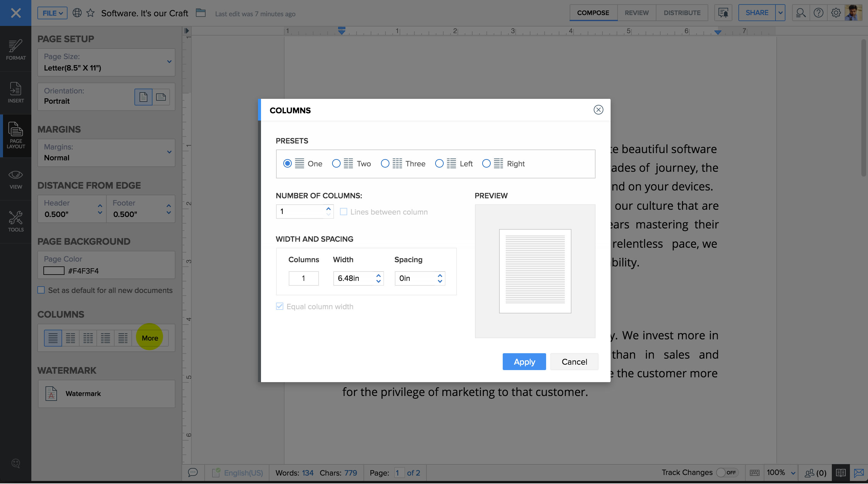
Task: Click the Tools sidebar icon
Action: (x=15, y=221)
